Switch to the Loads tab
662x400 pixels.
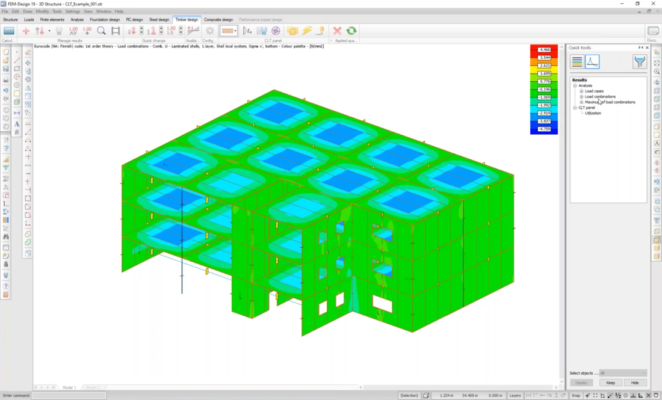29,19
